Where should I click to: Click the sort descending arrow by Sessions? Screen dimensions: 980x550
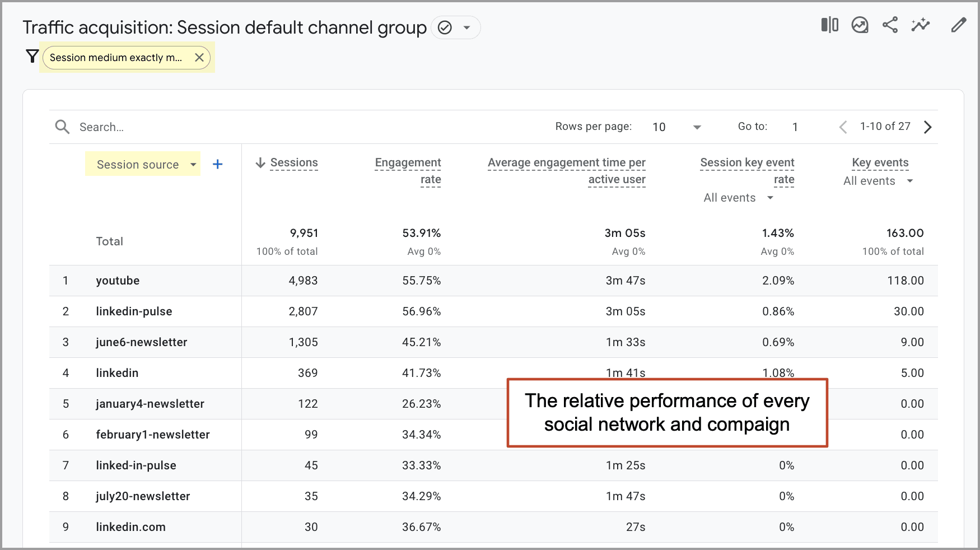pos(260,163)
